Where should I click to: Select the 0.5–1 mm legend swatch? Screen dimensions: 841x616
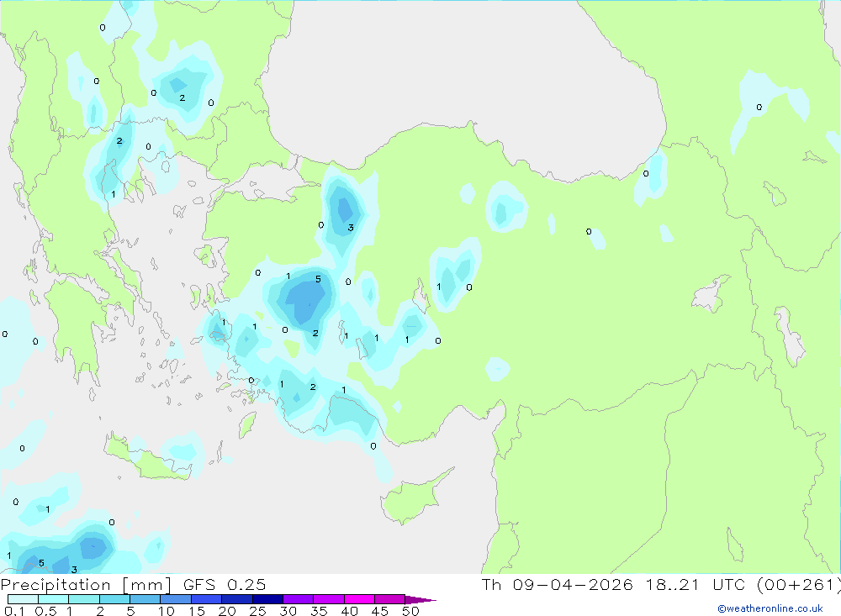(x=54, y=599)
